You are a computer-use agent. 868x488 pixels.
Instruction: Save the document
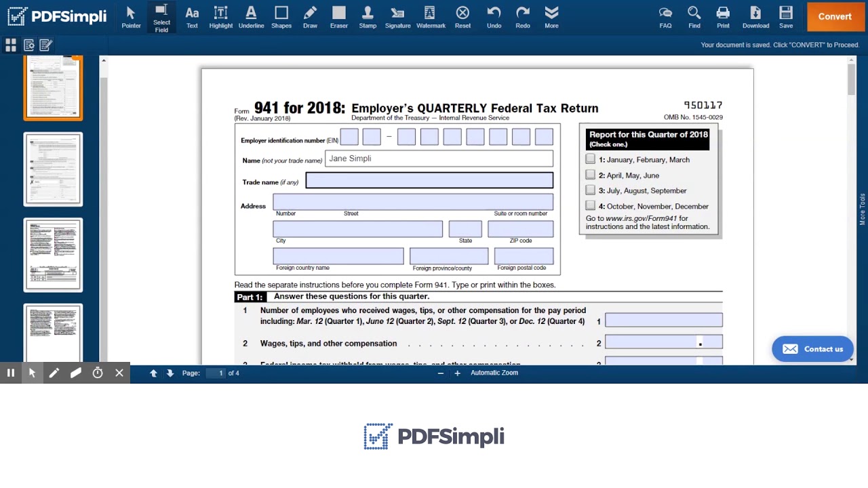[x=786, y=18]
